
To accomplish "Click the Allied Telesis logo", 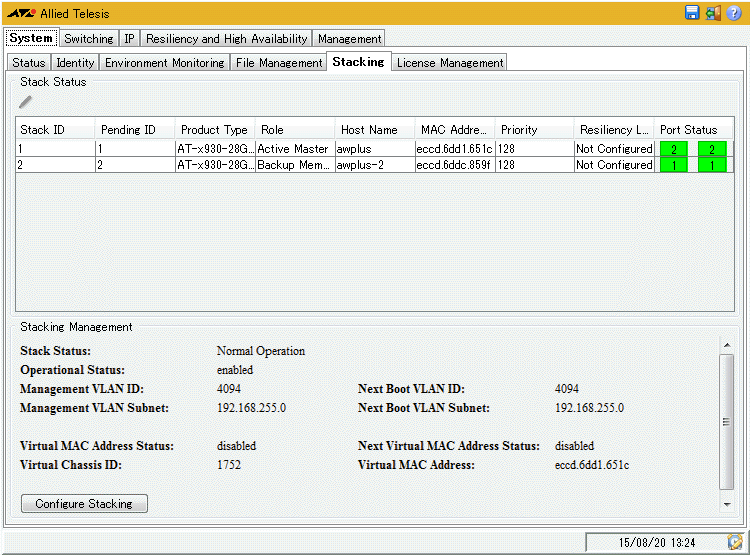I will [22, 13].
